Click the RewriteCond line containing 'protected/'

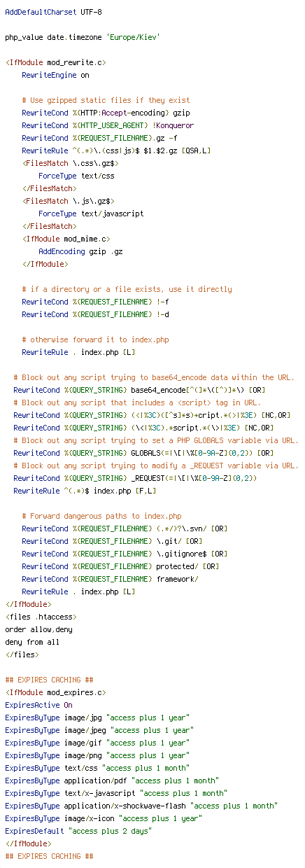(120, 566)
